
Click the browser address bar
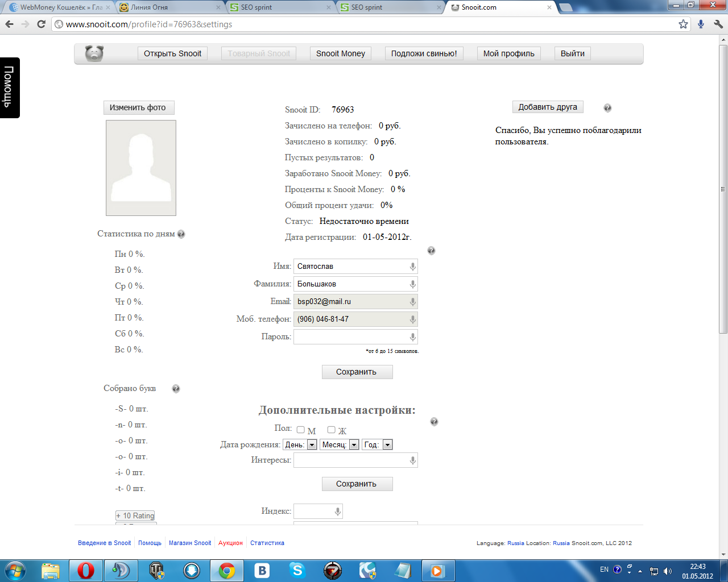tap(364, 24)
